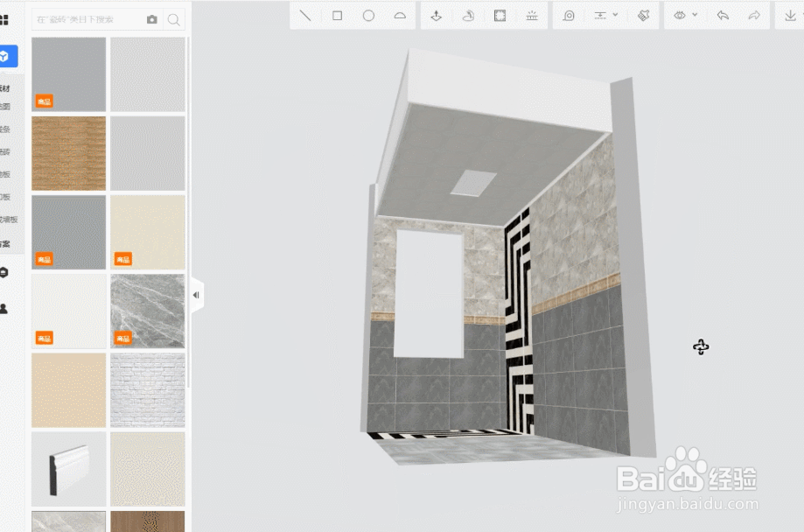
Task: Collapse the material panel with arrow handle
Action: [x=196, y=295]
